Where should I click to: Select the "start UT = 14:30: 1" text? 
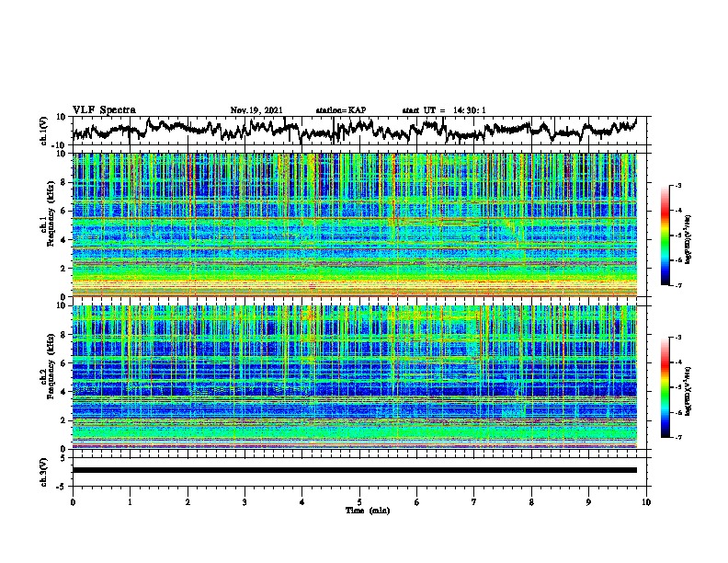[444, 110]
